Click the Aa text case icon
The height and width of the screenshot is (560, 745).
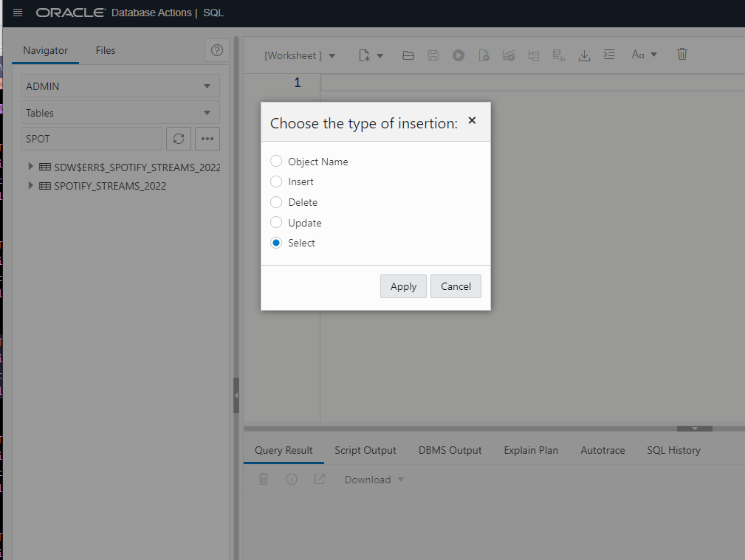point(638,55)
